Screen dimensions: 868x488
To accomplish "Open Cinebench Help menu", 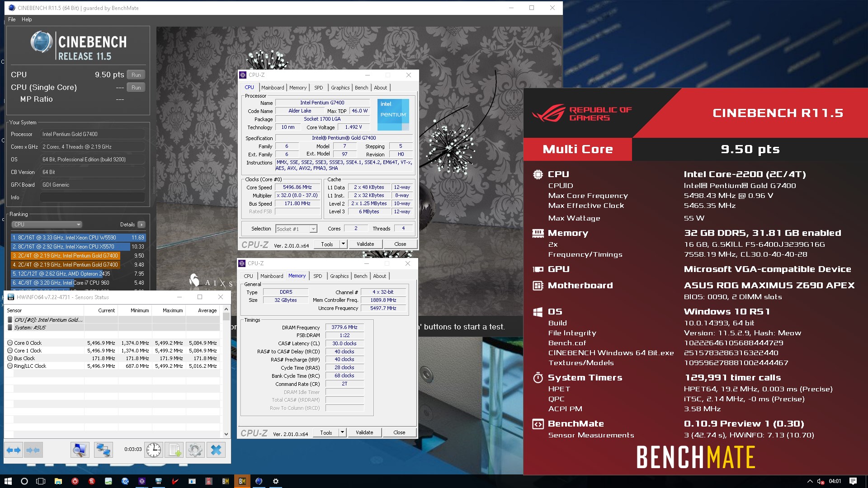I will coord(27,19).
